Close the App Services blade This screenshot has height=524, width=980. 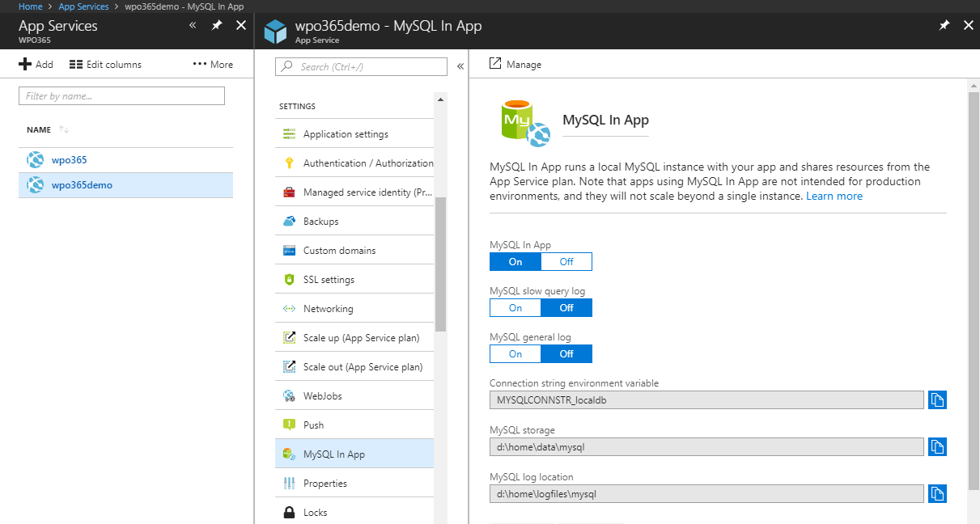click(x=241, y=25)
